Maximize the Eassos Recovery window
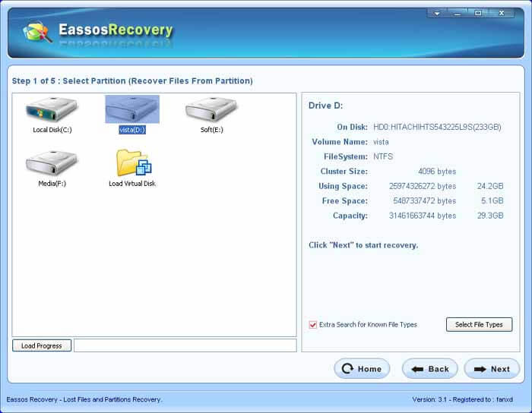Screen dimensions: 532x413 [x=478, y=13]
